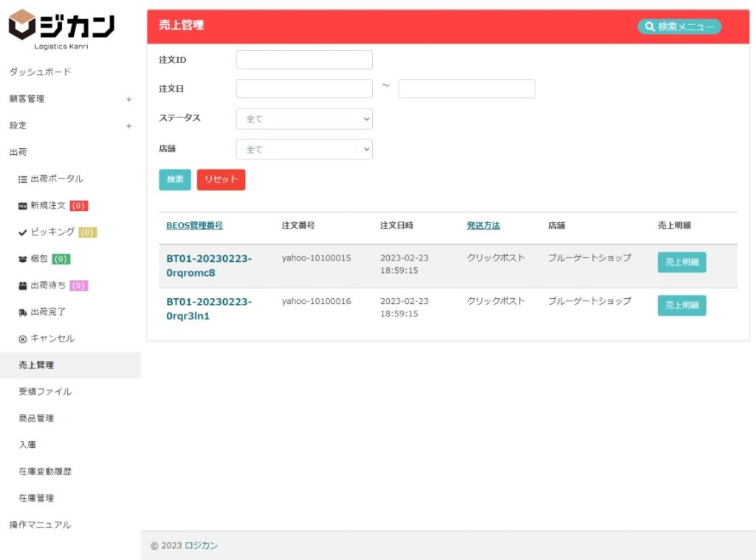This screenshot has width=756, height=560.
Task: Open the ステータス dropdown
Action: [x=304, y=119]
